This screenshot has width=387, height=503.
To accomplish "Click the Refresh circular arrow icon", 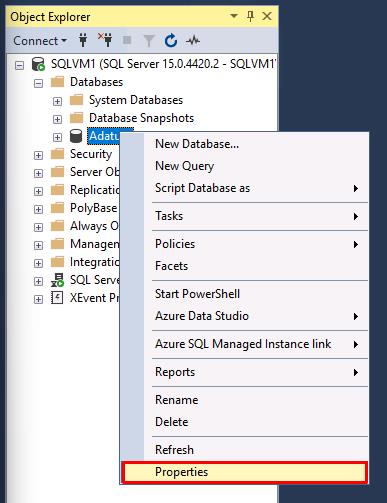I will [171, 41].
